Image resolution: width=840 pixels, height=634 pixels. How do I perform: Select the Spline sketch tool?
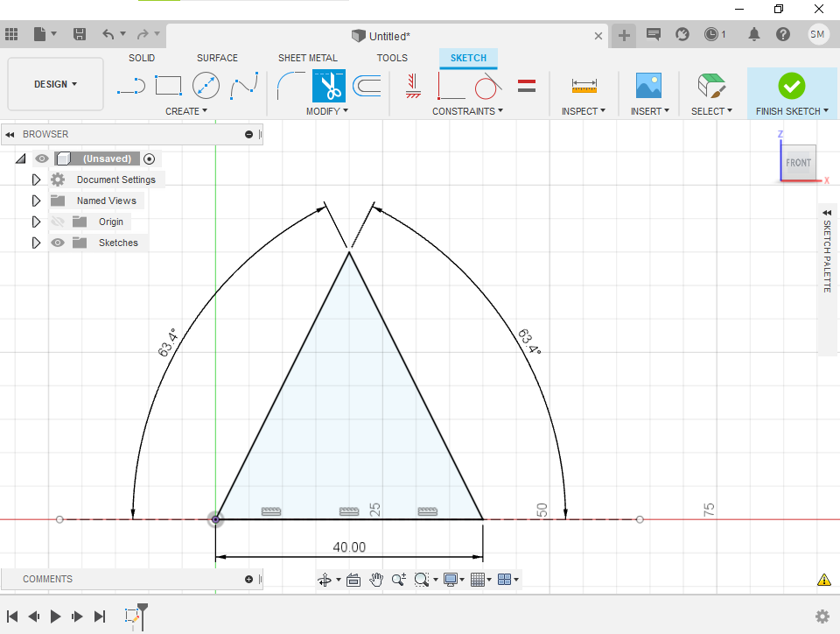(x=244, y=86)
